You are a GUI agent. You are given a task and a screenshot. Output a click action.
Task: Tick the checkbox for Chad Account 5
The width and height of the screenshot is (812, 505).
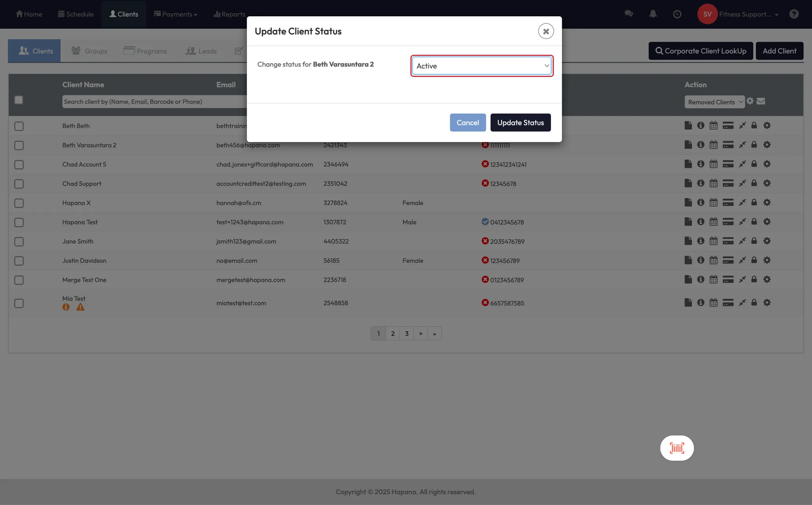click(x=19, y=165)
